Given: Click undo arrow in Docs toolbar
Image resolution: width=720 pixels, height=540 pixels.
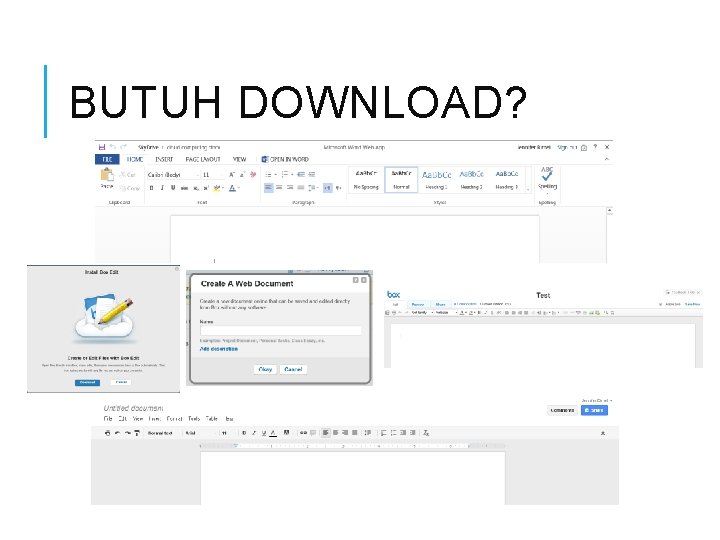Looking at the screenshot, I should 118,433.
